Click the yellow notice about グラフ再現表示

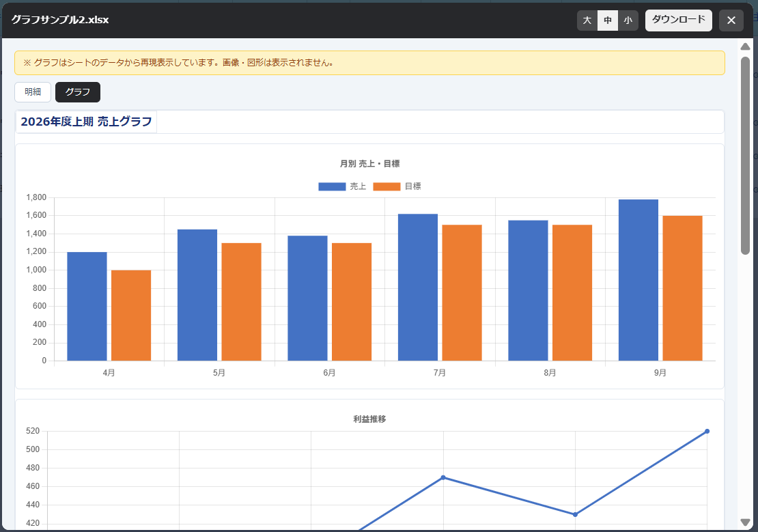tap(370, 63)
